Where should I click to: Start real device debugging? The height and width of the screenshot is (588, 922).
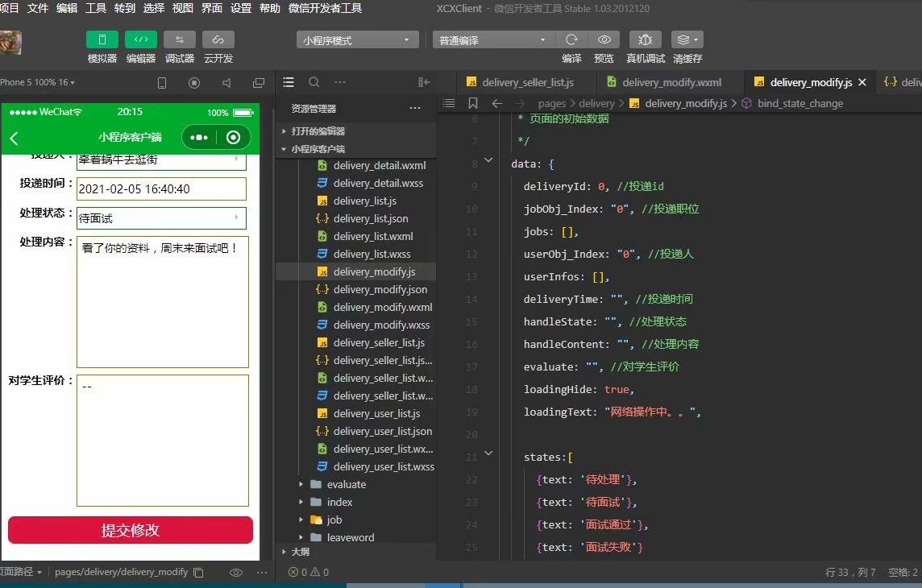645,40
